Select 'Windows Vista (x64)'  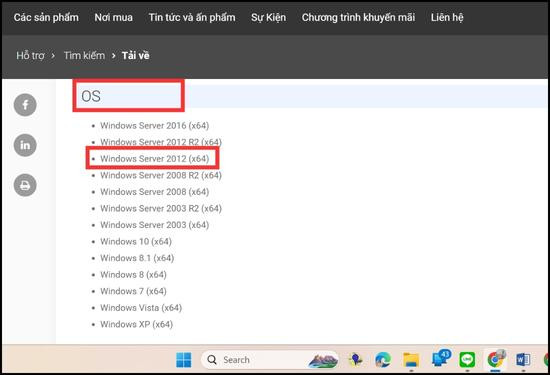click(x=141, y=308)
